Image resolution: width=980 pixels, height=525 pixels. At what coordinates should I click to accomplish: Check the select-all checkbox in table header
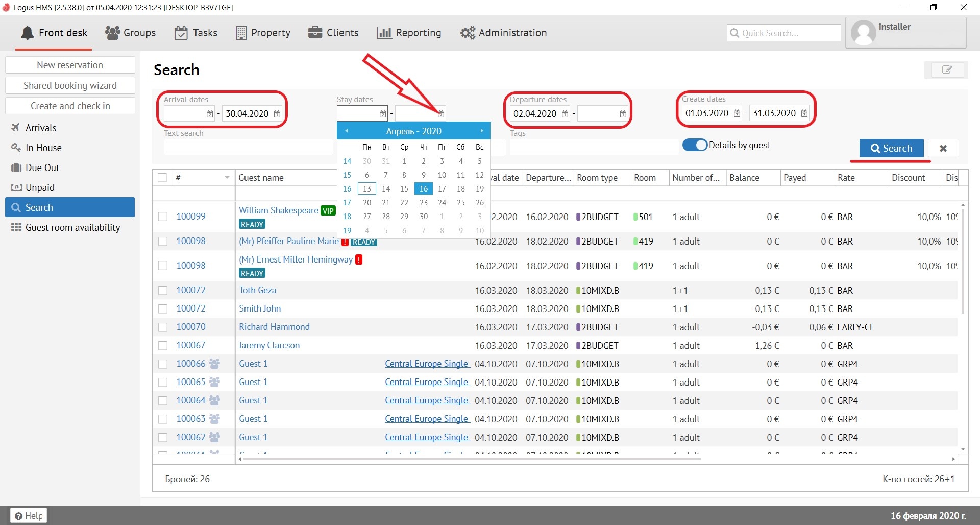(x=162, y=178)
